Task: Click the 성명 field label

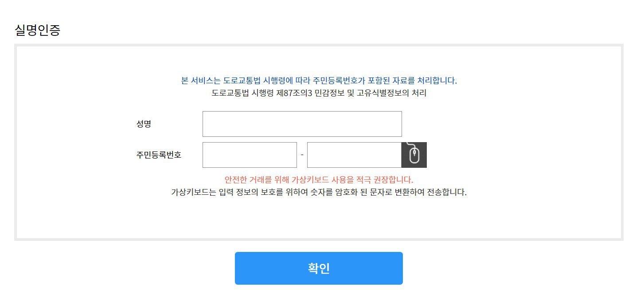Action: tap(144, 124)
